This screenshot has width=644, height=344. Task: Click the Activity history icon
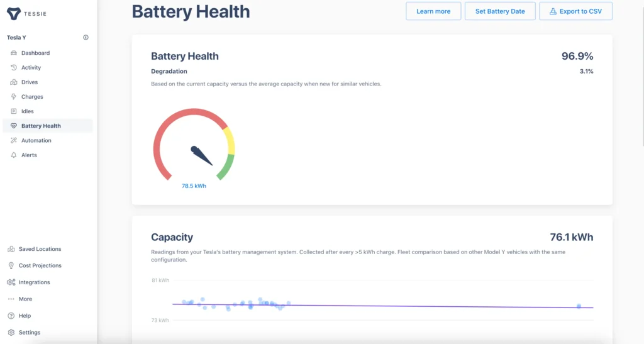click(14, 67)
